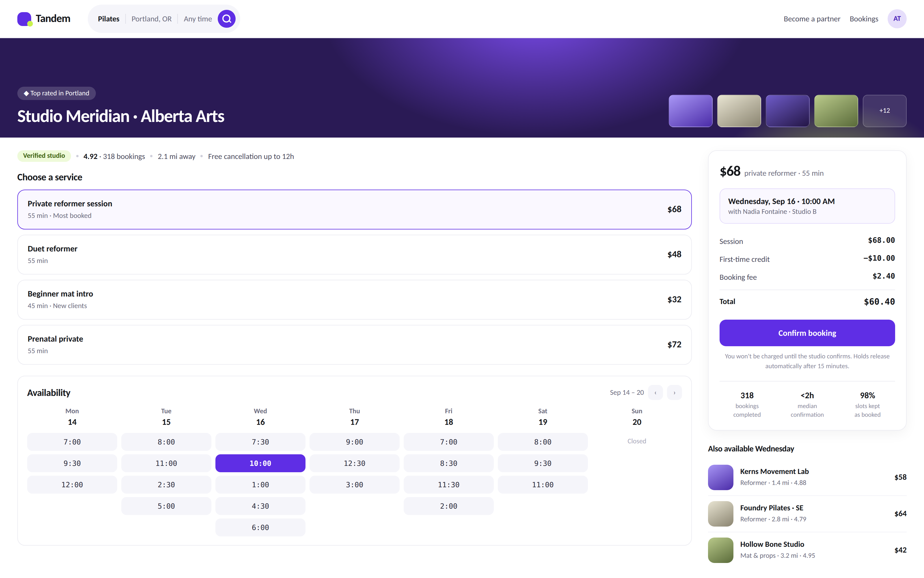Select Monday 12:00 time slot

coord(72,485)
